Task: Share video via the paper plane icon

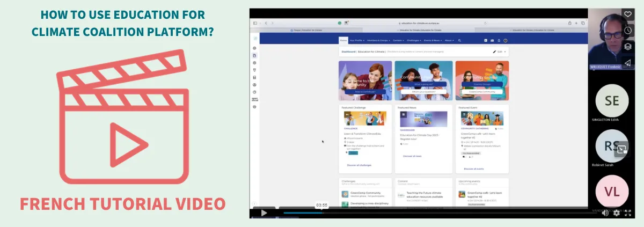Action: click(628, 63)
